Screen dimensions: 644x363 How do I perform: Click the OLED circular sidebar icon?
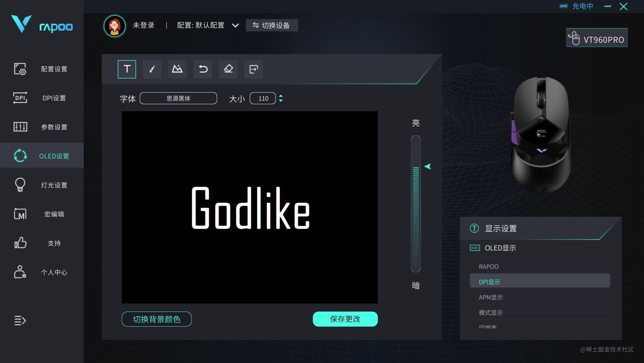(x=20, y=156)
